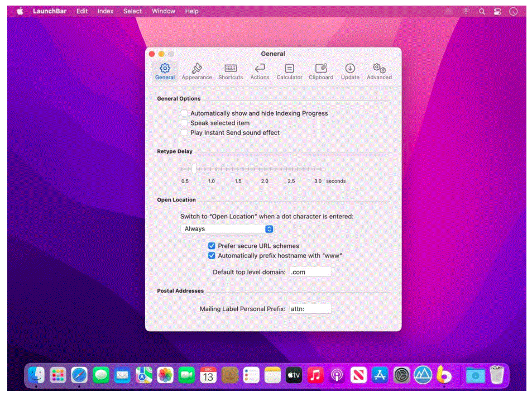Viewport: 532px width, 396px height.
Task: Open App Store from the Dock
Action: click(380, 375)
